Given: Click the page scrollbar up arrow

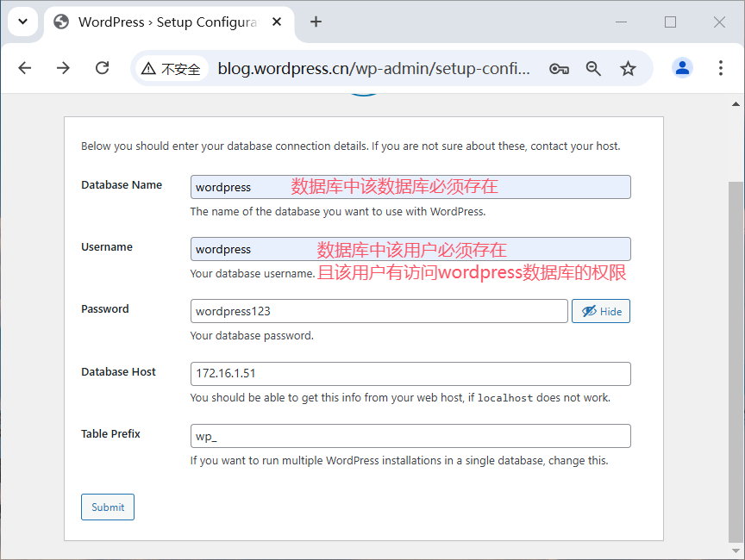Looking at the screenshot, I should 736,104.
